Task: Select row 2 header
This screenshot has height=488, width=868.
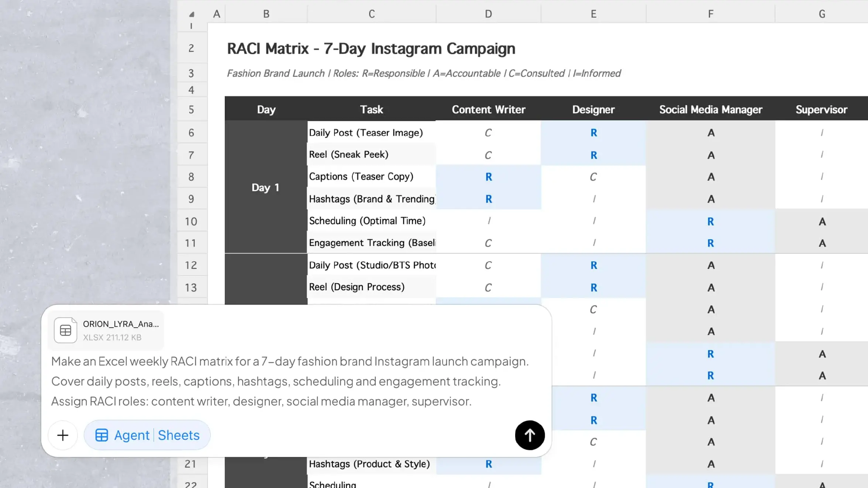Action: [191, 48]
